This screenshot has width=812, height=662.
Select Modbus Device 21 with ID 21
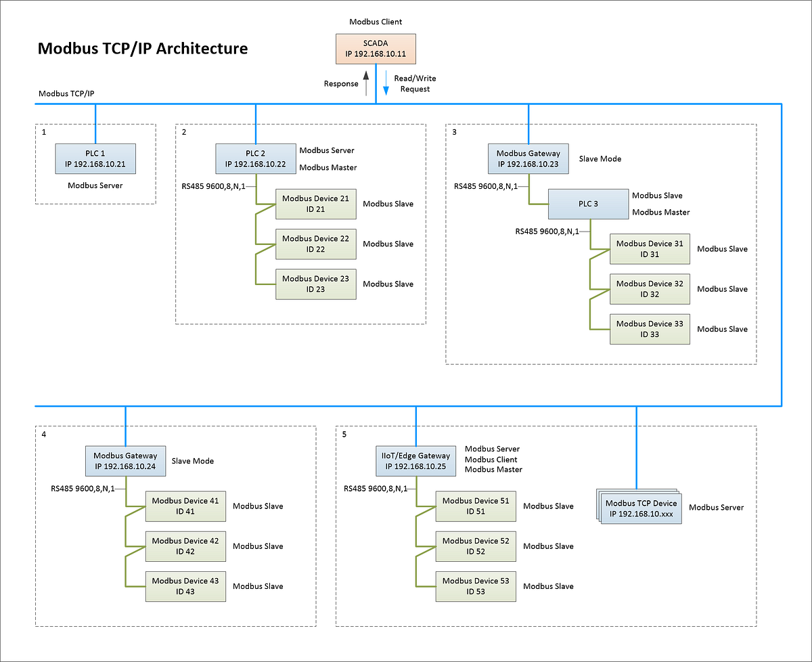(x=315, y=204)
